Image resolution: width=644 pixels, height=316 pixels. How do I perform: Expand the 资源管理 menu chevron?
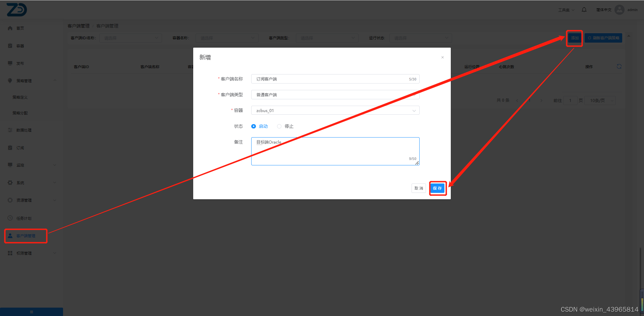(55, 200)
